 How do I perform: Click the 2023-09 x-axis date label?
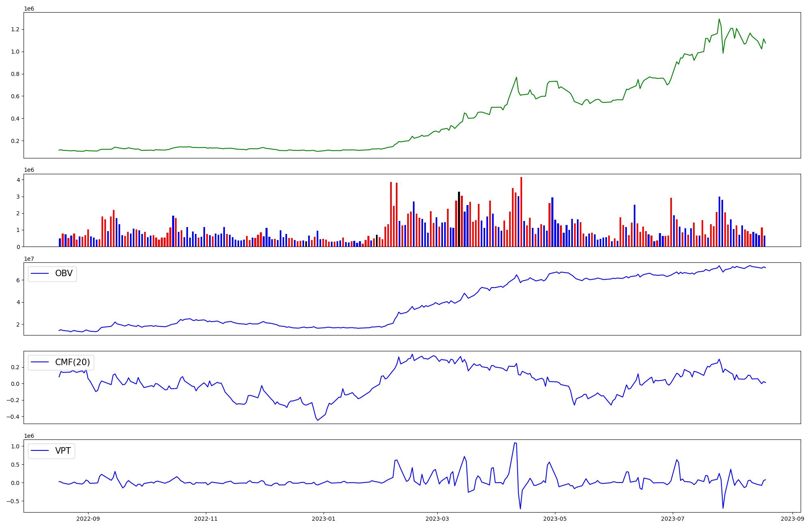793,519
